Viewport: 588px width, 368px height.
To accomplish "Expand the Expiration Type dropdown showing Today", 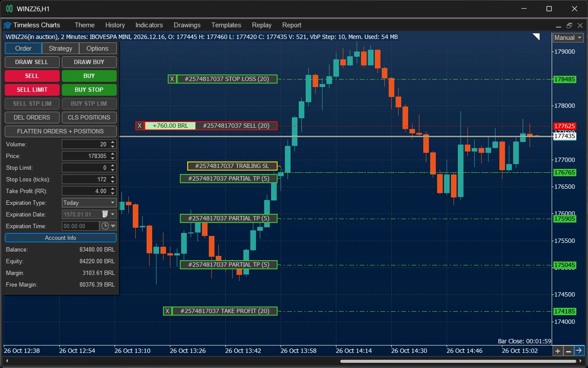I will pyautogui.click(x=89, y=203).
